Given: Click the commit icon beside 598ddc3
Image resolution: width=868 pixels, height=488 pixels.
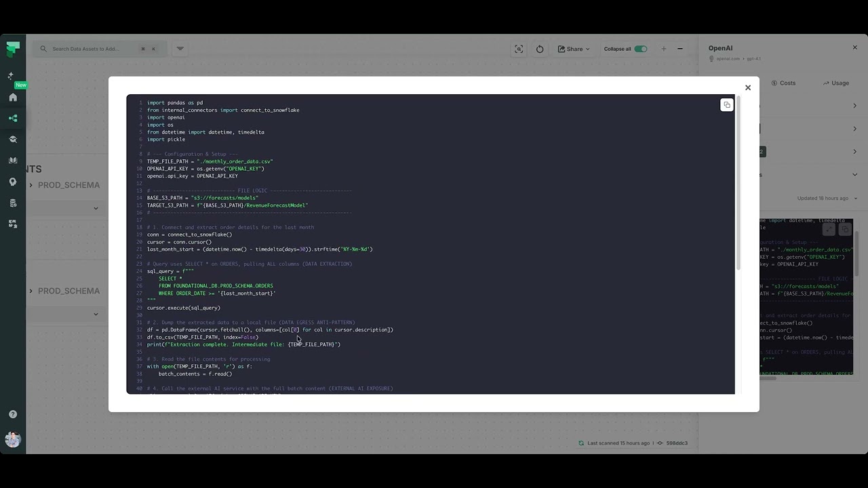Looking at the screenshot, I should point(660,443).
